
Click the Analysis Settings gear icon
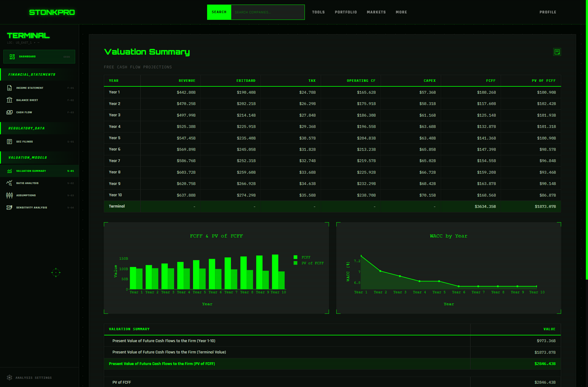tap(9, 378)
